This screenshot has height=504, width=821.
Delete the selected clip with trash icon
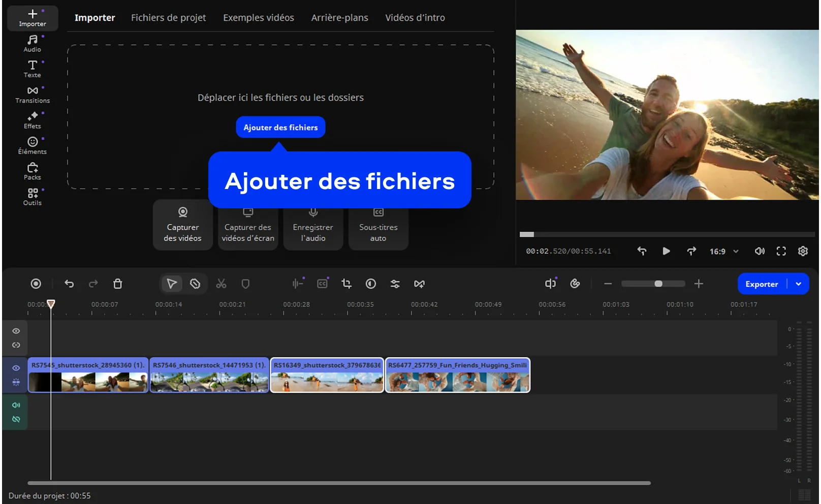coord(117,284)
